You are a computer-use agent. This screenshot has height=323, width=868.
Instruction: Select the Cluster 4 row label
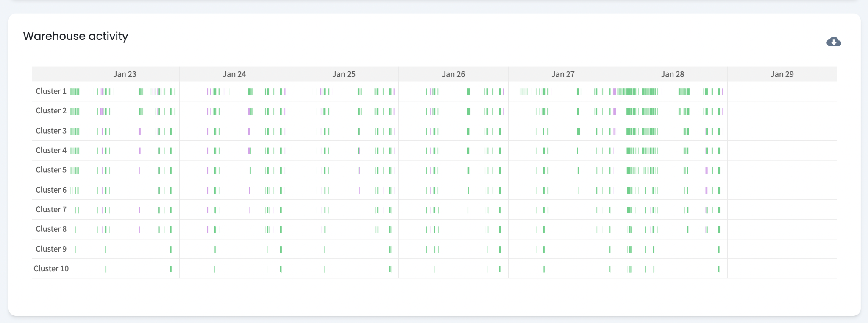pos(51,150)
